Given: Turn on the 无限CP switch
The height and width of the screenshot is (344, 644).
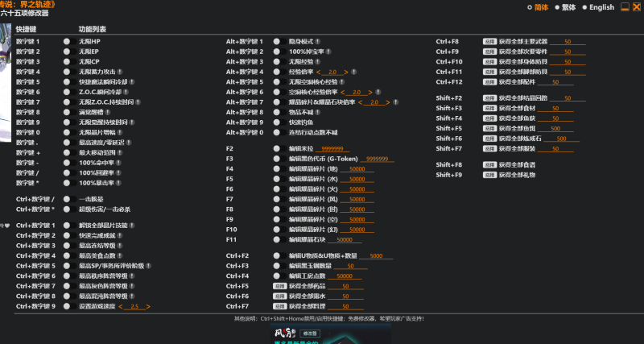Looking at the screenshot, I should pos(70,62).
